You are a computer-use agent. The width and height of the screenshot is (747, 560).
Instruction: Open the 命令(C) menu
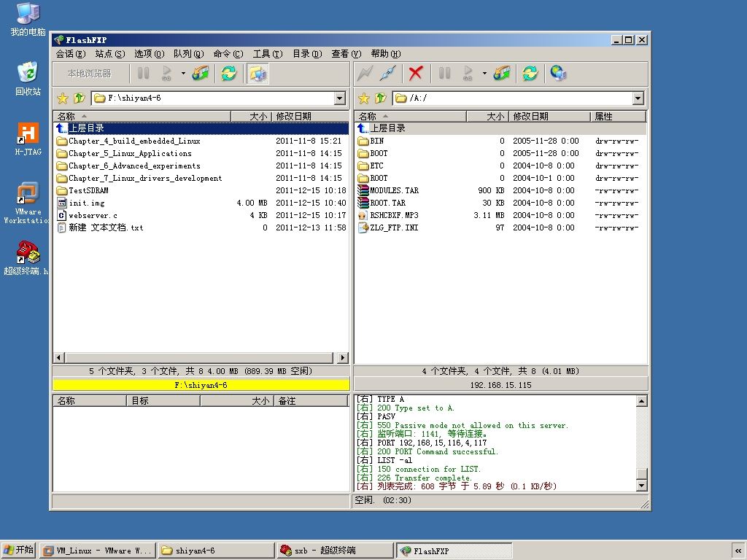point(228,54)
